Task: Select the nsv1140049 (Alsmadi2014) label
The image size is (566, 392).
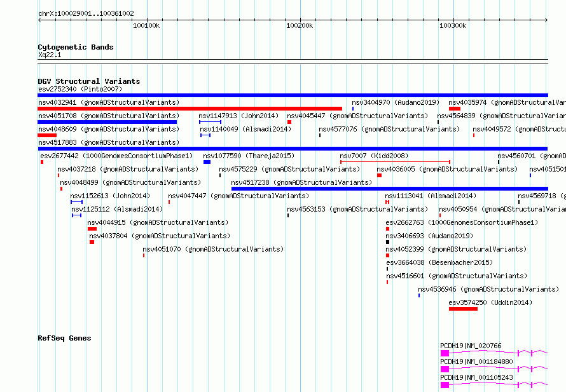Action: tap(245, 129)
